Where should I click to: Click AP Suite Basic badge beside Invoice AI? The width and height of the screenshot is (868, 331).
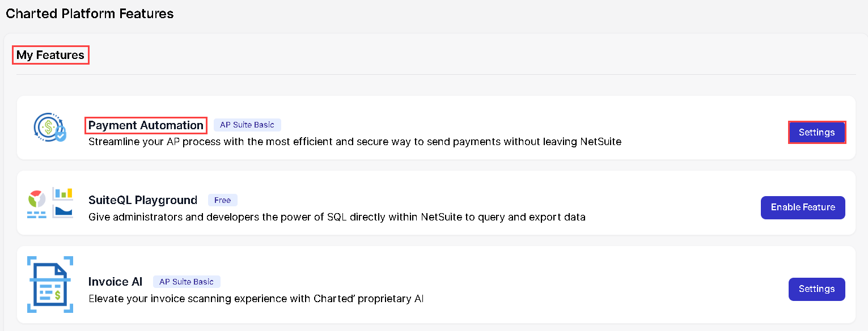coord(187,282)
